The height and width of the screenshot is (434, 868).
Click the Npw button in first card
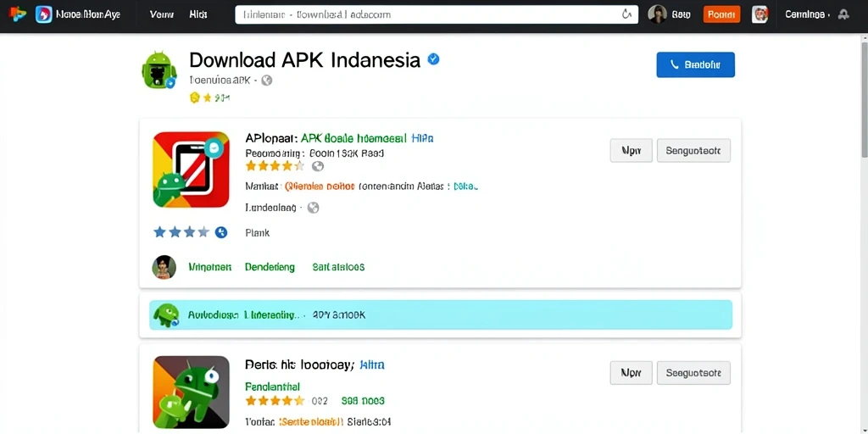click(631, 151)
